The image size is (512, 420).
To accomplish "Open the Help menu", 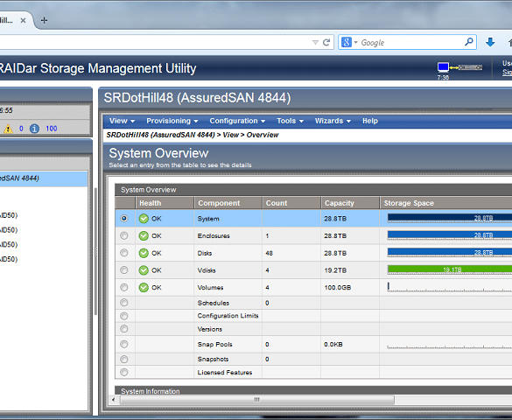I will [x=370, y=121].
